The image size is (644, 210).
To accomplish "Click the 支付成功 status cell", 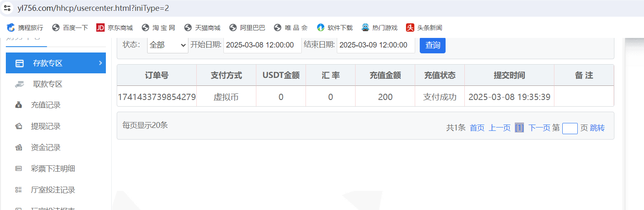I will coord(440,97).
